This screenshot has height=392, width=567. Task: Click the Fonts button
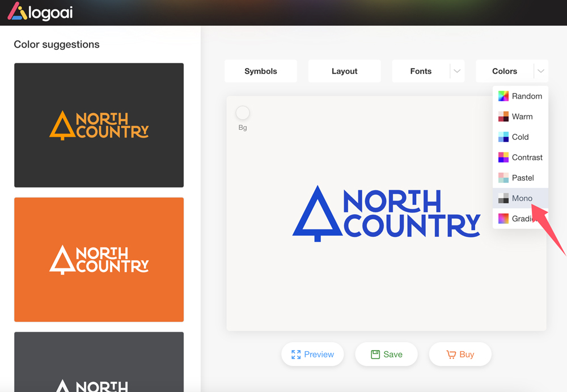click(421, 71)
